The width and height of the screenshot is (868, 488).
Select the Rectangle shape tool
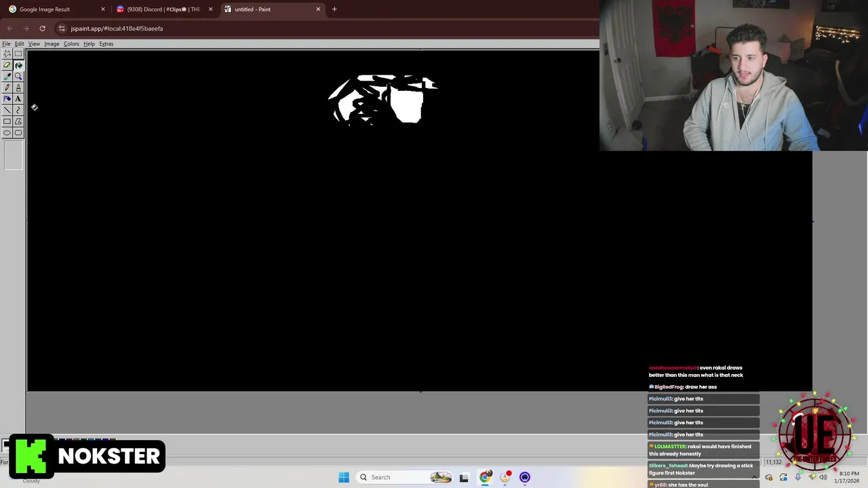point(7,121)
